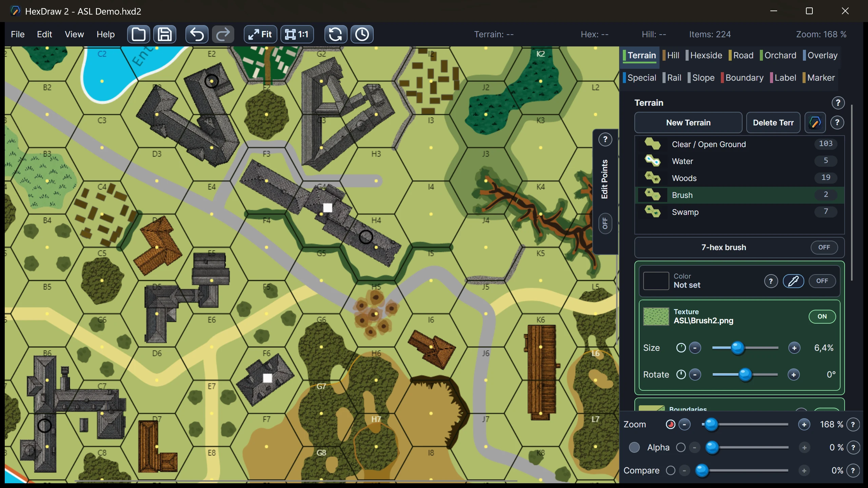Open the View menu
This screenshot has width=868, height=488.
click(74, 34)
